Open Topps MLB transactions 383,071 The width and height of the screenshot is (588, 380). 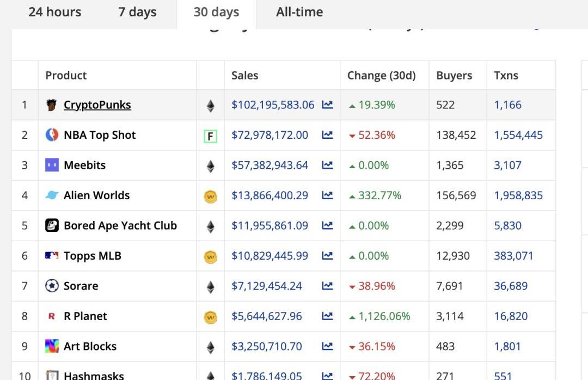click(x=513, y=255)
